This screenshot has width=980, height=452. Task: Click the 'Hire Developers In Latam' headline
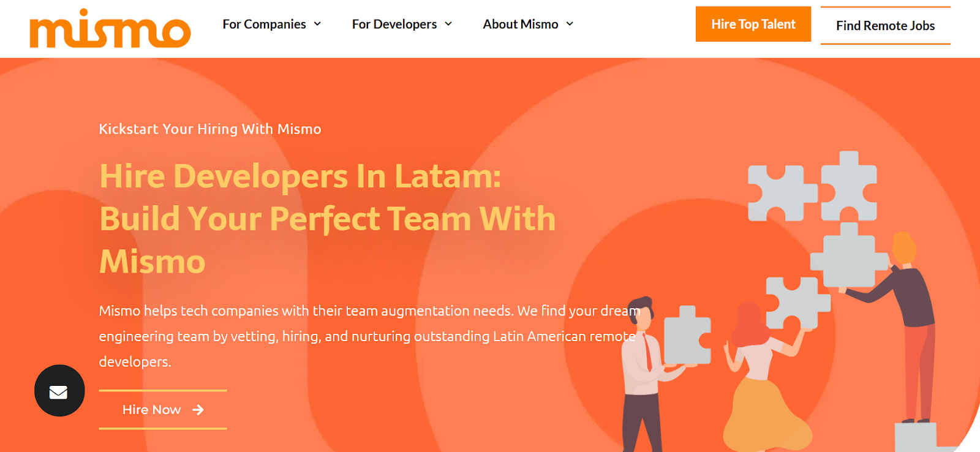tap(328, 219)
